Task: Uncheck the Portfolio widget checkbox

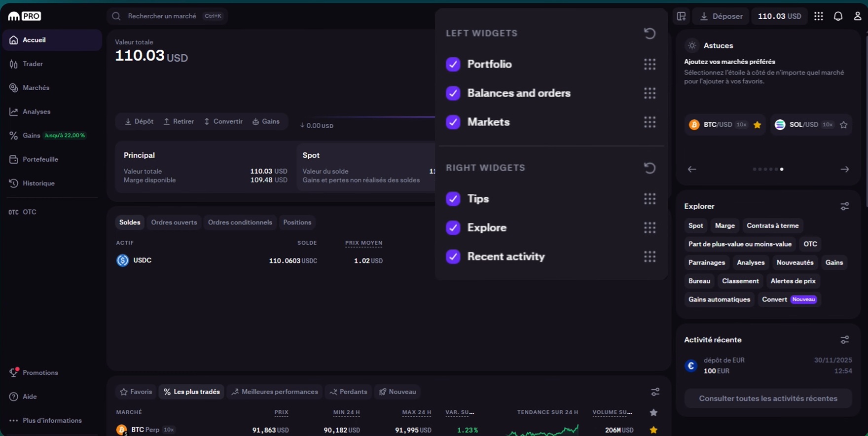Action: point(453,64)
